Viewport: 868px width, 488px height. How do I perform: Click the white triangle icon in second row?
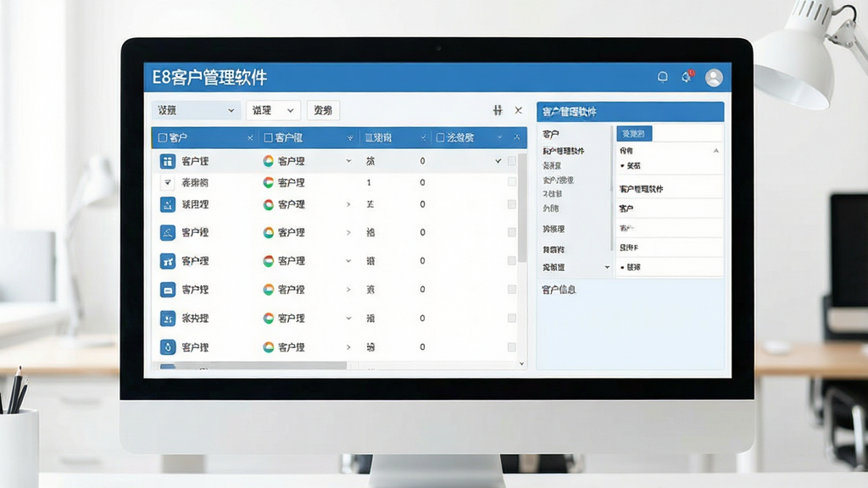[x=168, y=182]
